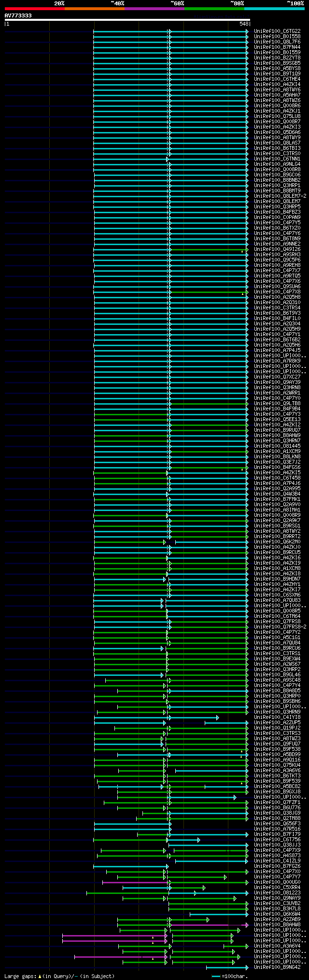Open hit UniRef100_C6TNN1
The image size is (309, 980).
(277, 159)
